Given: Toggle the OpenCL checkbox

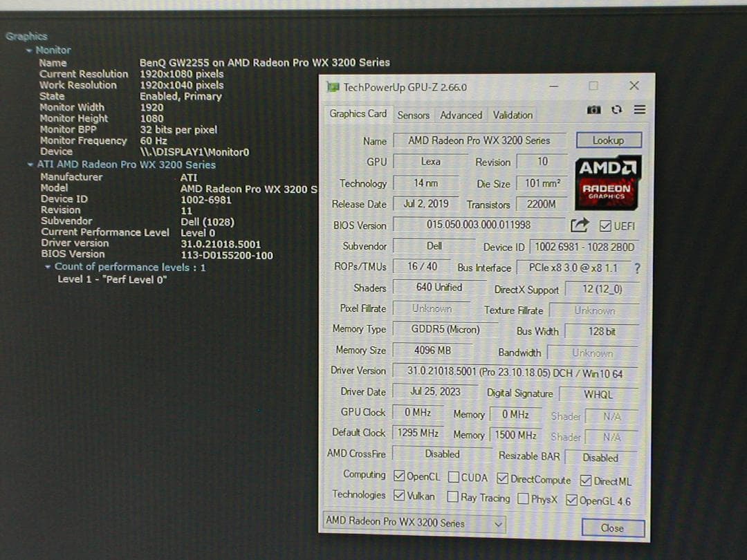Looking at the screenshot, I should (x=399, y=476).
